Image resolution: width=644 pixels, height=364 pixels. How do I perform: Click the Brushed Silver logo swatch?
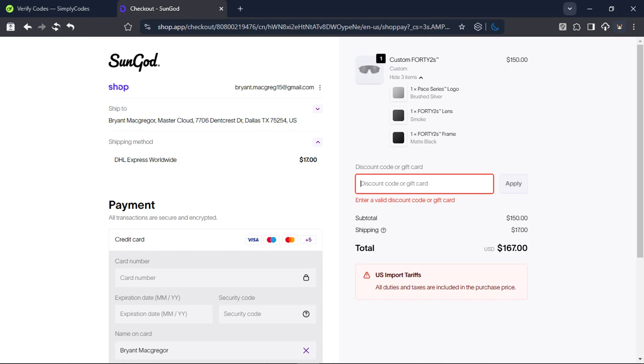pyautogui.click(x=398, y=93)
